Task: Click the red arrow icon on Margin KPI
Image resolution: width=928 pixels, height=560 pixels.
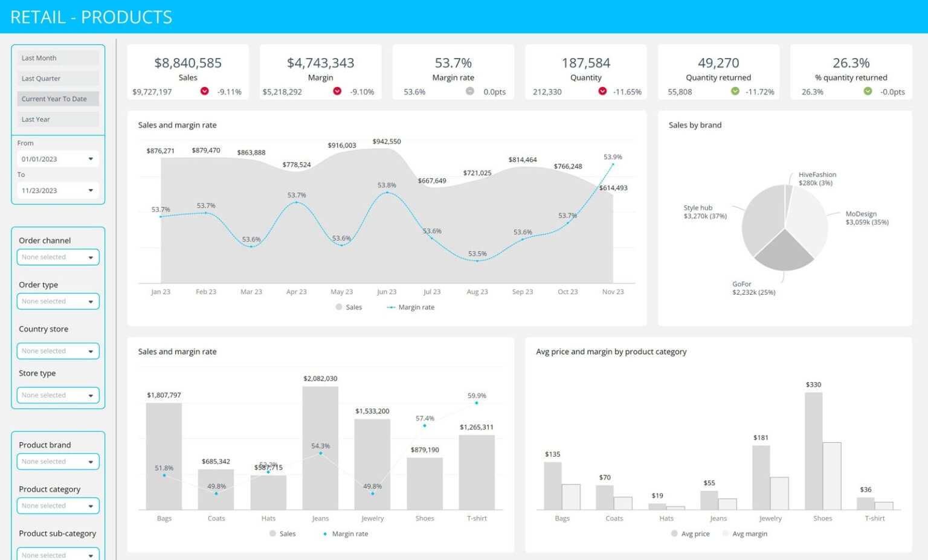Action: coord(337,92)
